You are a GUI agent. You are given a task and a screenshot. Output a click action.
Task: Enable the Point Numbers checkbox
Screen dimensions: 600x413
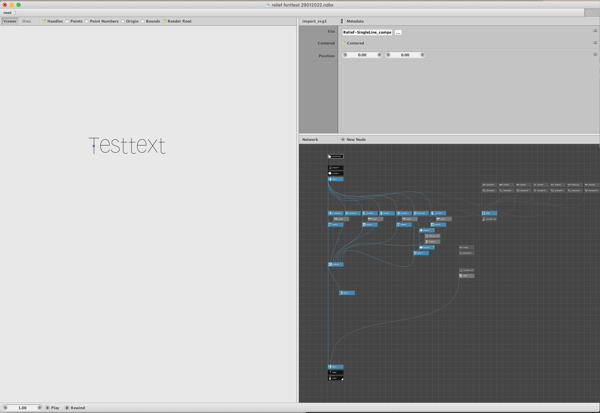click(x=86, y=21)
